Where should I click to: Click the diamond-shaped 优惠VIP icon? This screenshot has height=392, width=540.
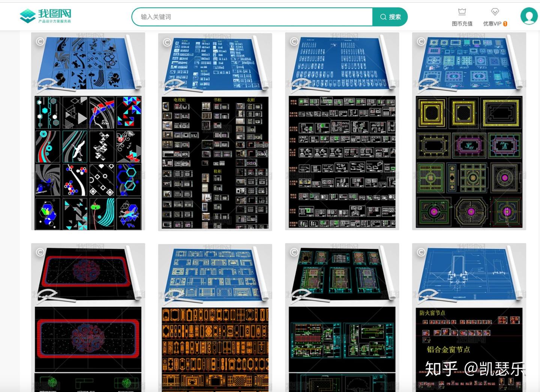(495, 12)
